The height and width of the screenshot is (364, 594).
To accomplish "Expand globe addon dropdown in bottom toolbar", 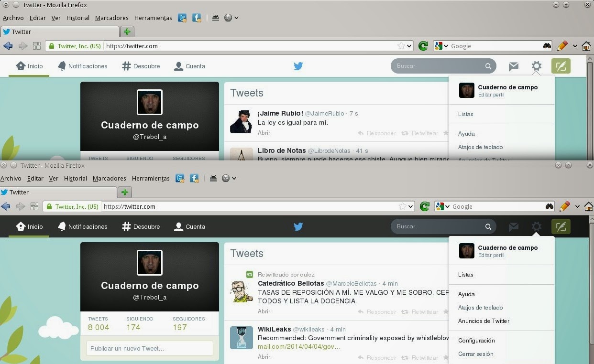I will (234, 178).
